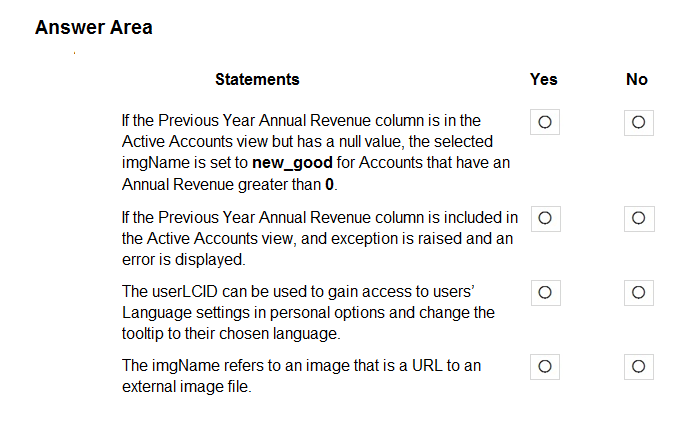Pick No for the external image URL statement
The width and height of the screenshot is (699, 424).
[x=638, y=366]
